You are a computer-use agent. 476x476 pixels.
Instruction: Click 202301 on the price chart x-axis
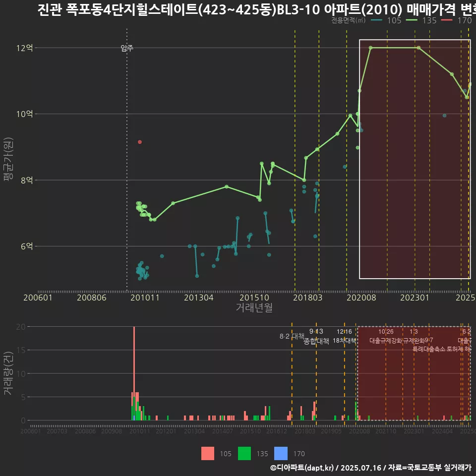[x=415, y=297]
